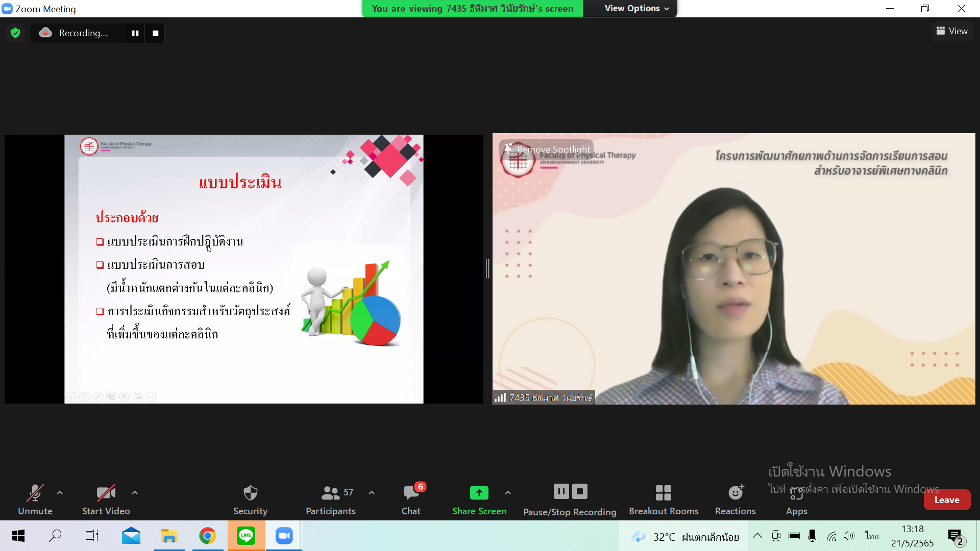This screenshot has height=551, width=980.
Task: Click the green encryption shield icon
Action: pos(15,33)
